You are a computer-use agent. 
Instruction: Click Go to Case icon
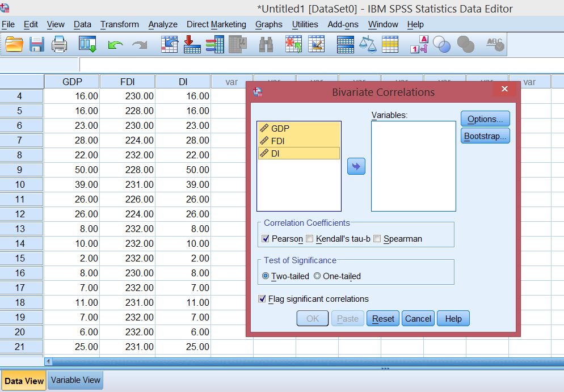(170, 45)
